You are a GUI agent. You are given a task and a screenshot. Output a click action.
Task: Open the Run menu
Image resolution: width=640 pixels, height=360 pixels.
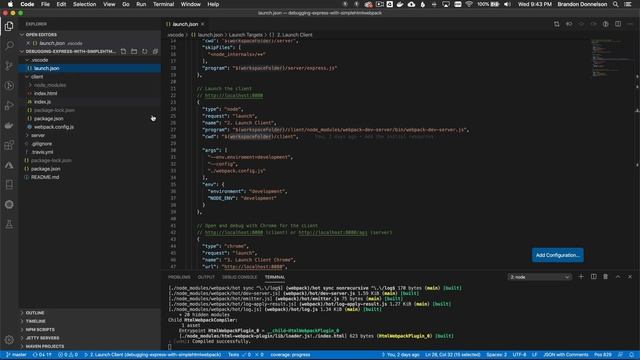point(141,4)
